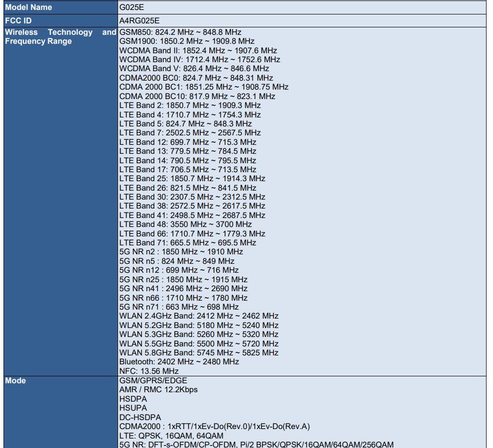493x448 pixels.
Task: Click the LTE Band 71 entry
Action: pos(188,243)
